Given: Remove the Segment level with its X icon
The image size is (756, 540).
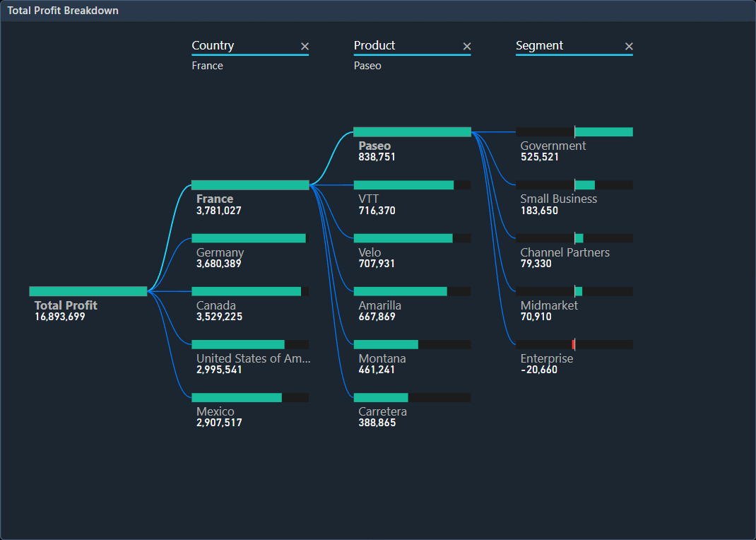Looking at the screenshot, I should [x=629, y=47].
